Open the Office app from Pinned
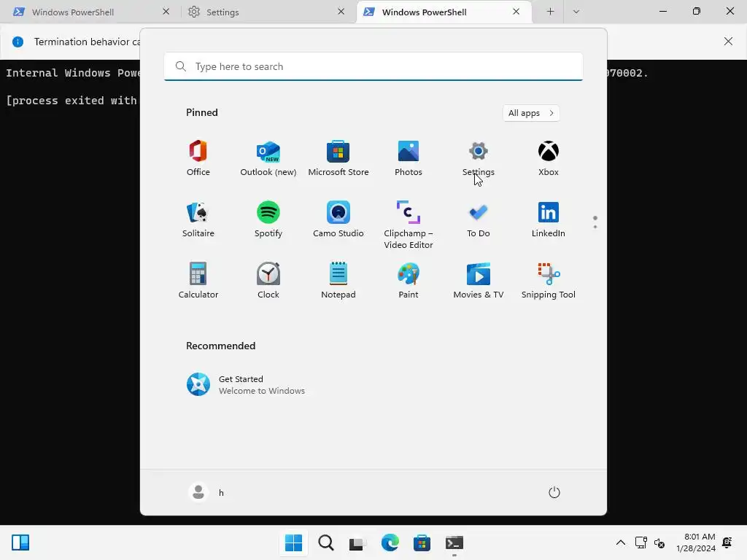The width and height of the screenshot is (747, 560). tap(198, 158)
